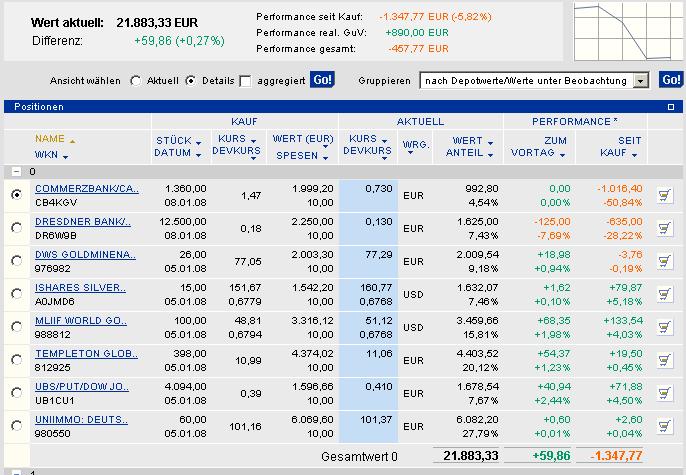The image size is (686, 475).
Task: Open the trade cart icon for MLIIF WORLD GO.. row
Action: click(x=665, y=327)
